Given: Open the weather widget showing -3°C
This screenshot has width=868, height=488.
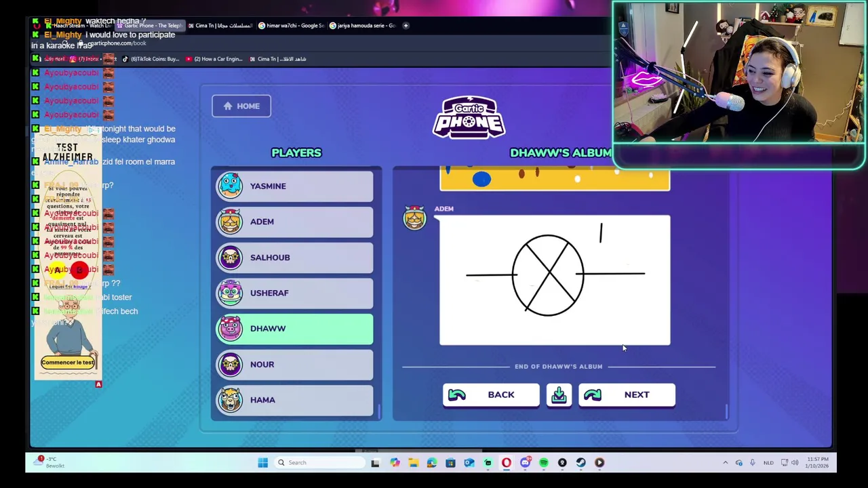Looking at the screenshot, I should pos(49,462).
